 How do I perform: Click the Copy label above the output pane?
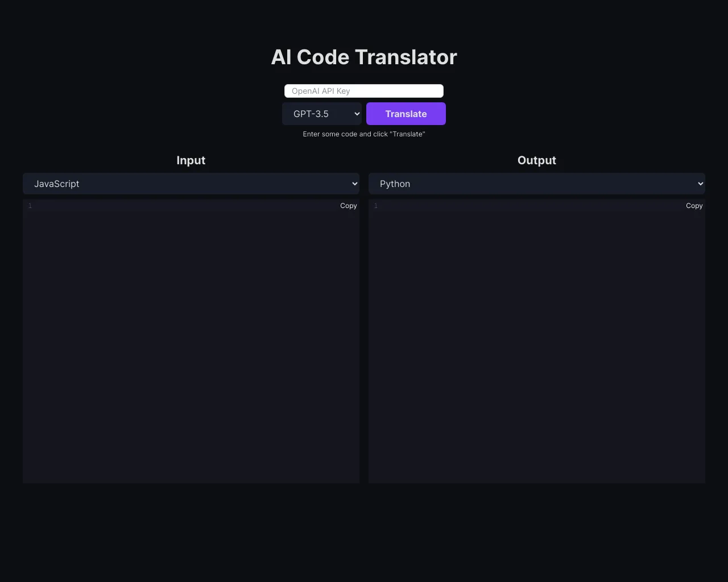(x=694, y=206)
